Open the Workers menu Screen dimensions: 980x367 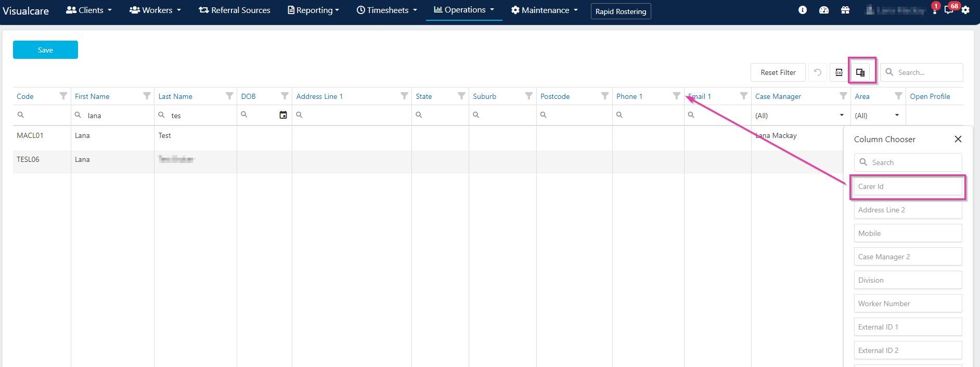tap(155, 10)
